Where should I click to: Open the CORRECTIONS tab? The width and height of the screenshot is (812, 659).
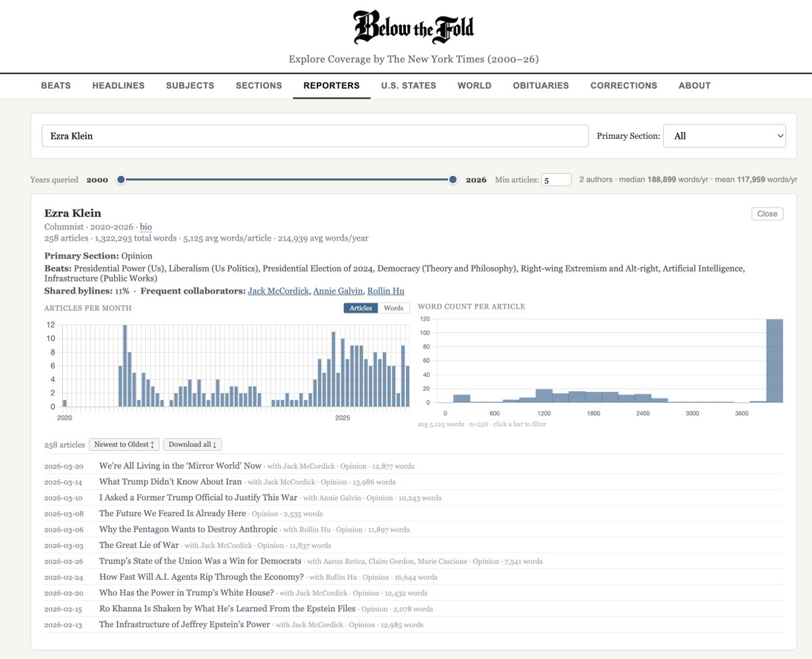point(624,85)
